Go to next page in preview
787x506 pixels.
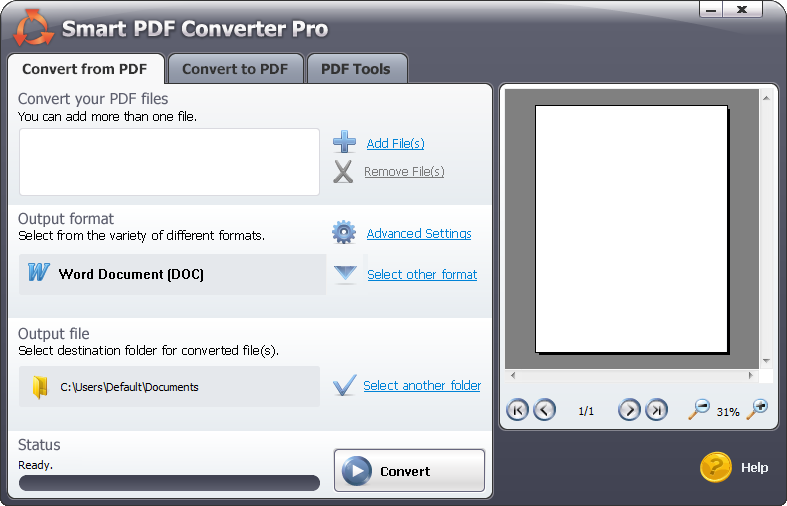[629, 410]
